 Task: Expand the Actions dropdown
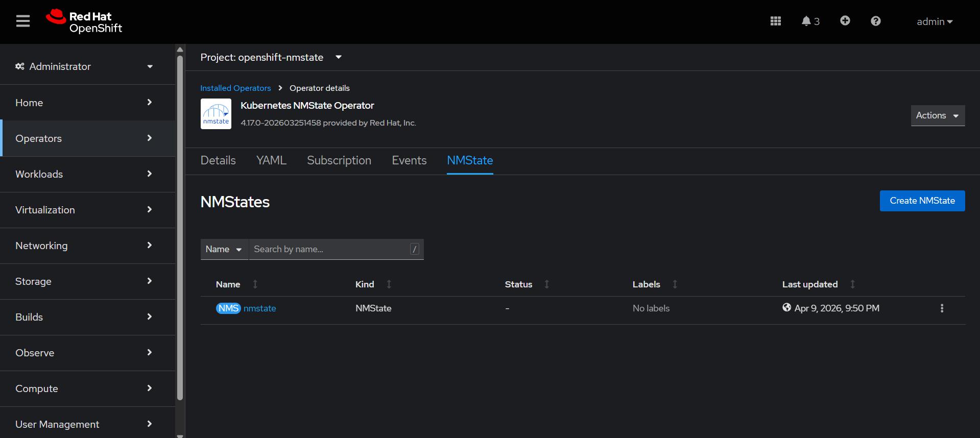click(x=937, y=115)
